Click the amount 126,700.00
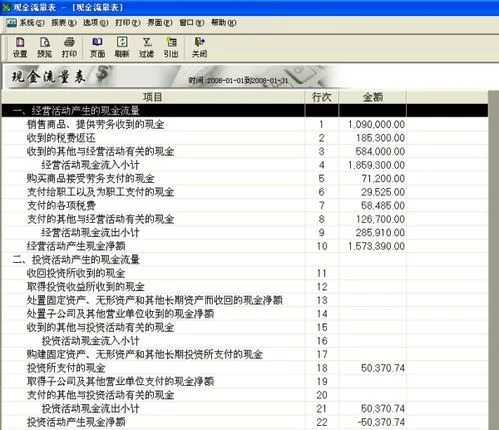This screenshot has width=499, height=430. tap(380, 219)
